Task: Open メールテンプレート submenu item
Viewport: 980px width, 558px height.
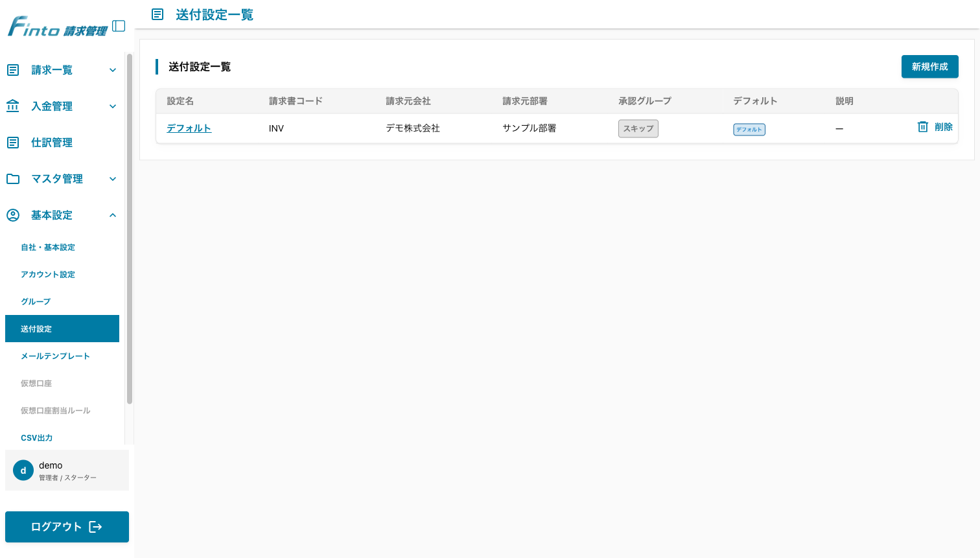Action: coord(62,356)
